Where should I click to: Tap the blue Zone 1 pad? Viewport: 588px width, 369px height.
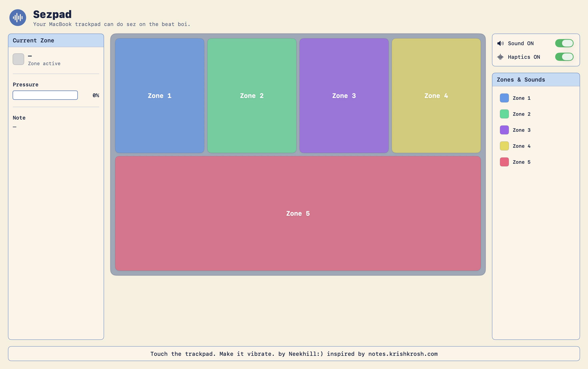pos(160,96)
